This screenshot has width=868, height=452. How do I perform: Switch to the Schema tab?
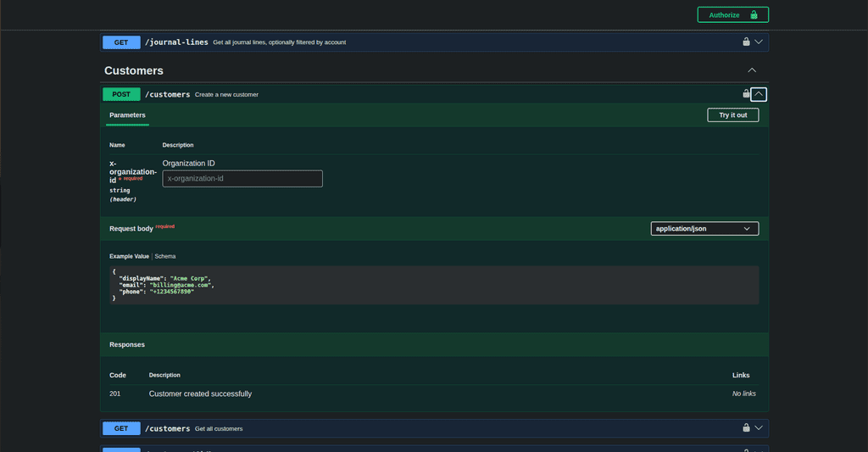165,256
